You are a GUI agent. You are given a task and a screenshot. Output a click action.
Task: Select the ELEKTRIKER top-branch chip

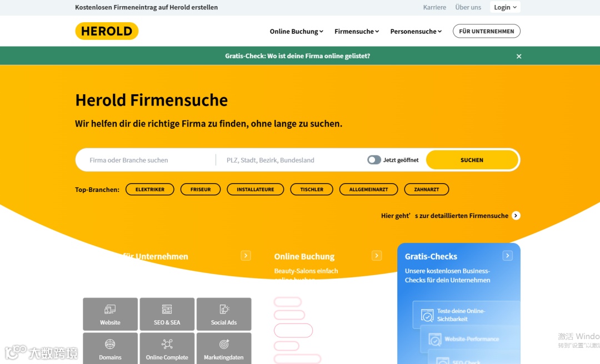coord(149,189)
